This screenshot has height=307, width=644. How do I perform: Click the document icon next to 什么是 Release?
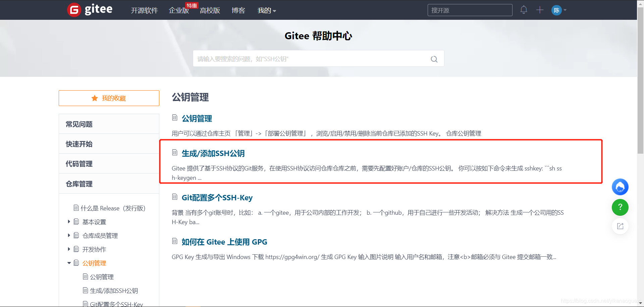click(x=76, y=208)
